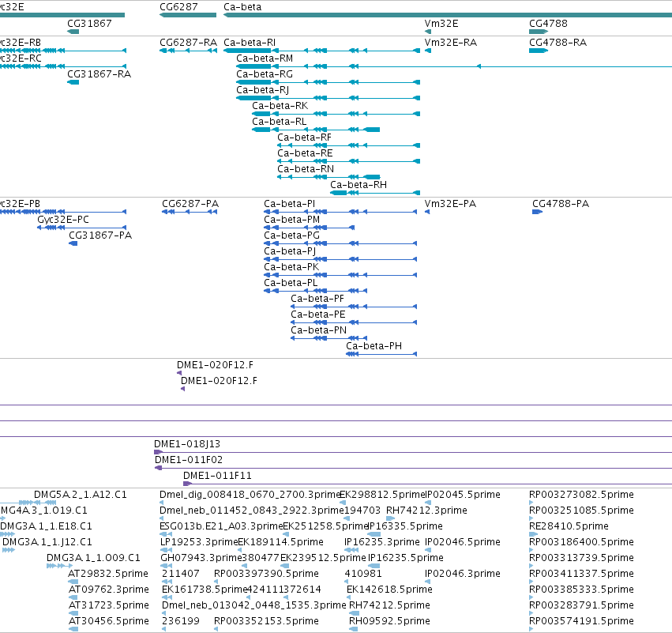Select Dmel_dig_008418_0670_2700.3prime EST label
The height and width of the screenshot is (633, 672).
(250, 495)
